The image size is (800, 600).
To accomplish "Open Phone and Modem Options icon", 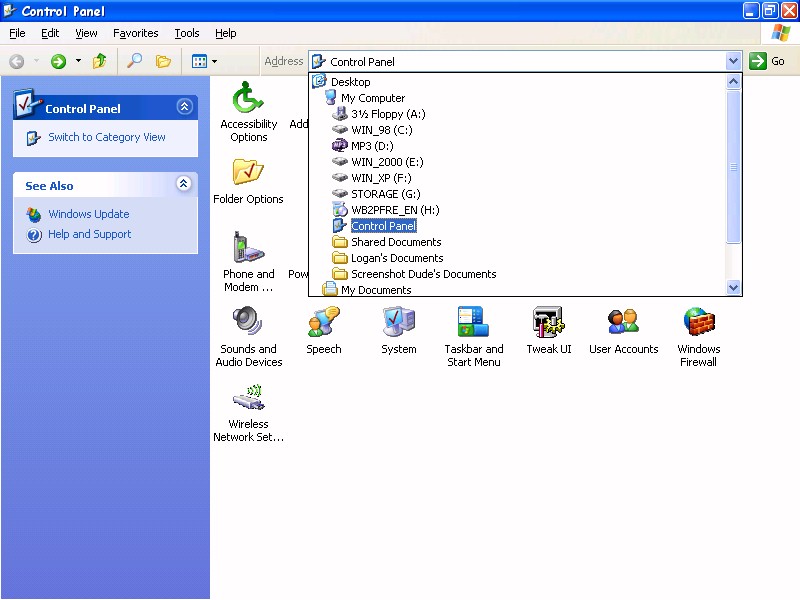I will pos(248,262).
